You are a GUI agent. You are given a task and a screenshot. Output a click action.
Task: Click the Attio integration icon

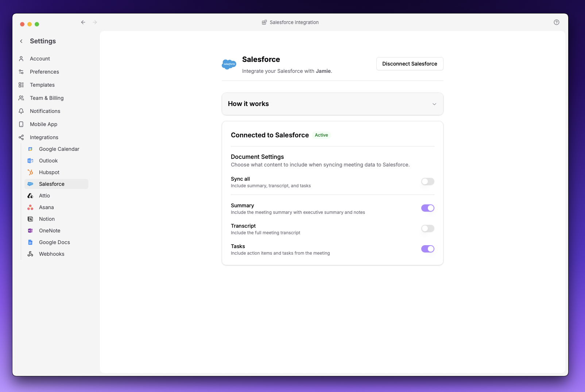coord(30,196)
